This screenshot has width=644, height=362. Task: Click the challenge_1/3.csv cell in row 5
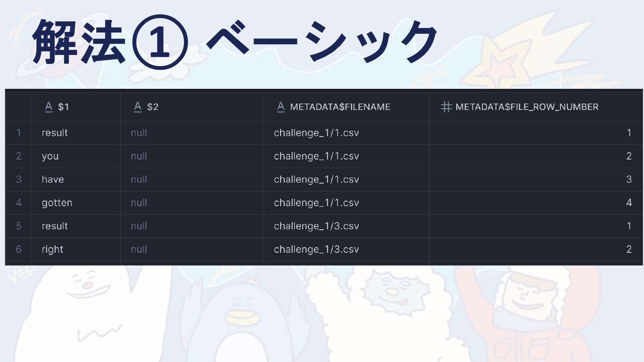(x=346, y=226)
